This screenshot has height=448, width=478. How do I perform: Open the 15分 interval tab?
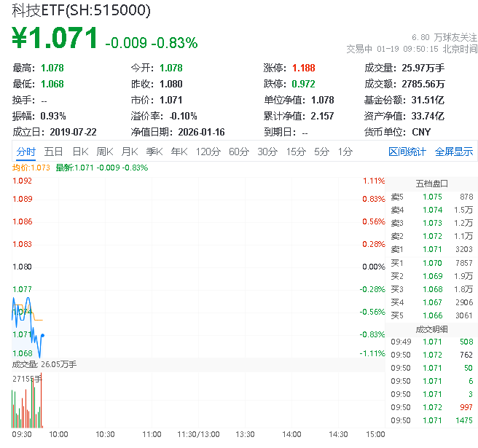pos(296,152)
